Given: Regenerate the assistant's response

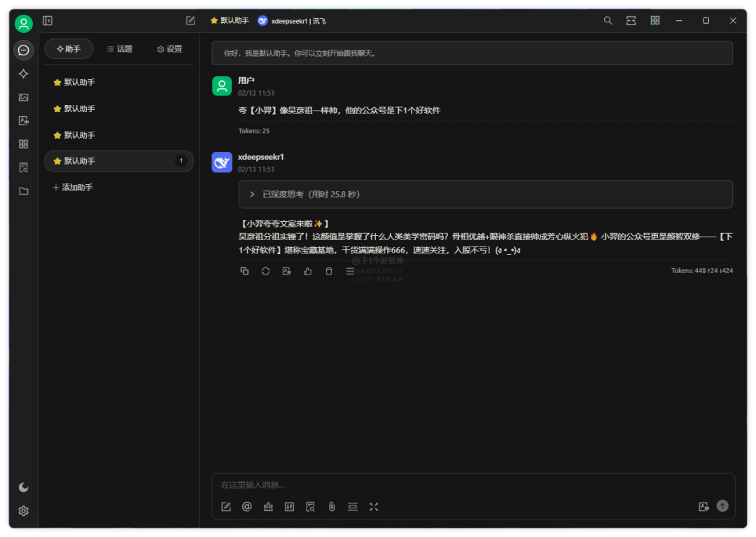Looking at the screenshot, I should [x=265, y=271].
